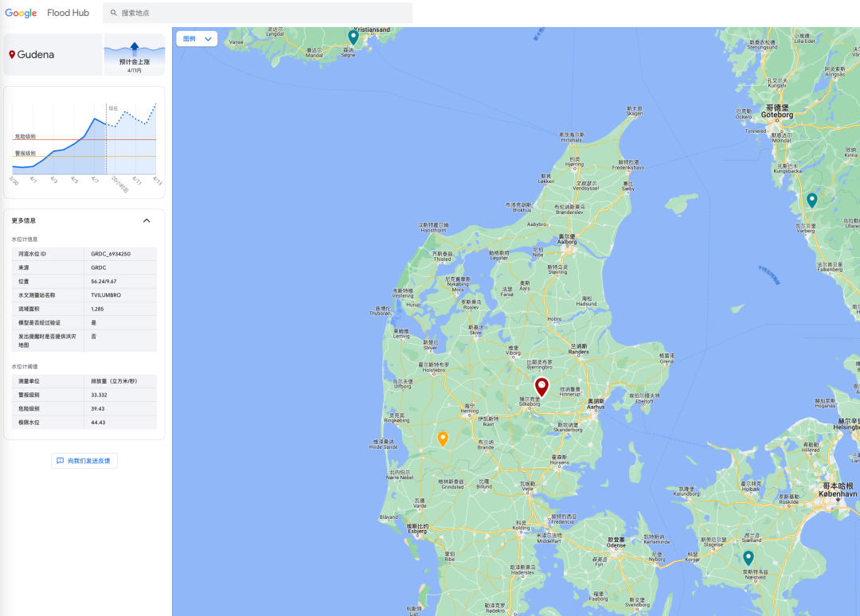Click the danger threshold value 39.43
The image size is (860, 616).
pyautogui.click(x=98, y=408)
